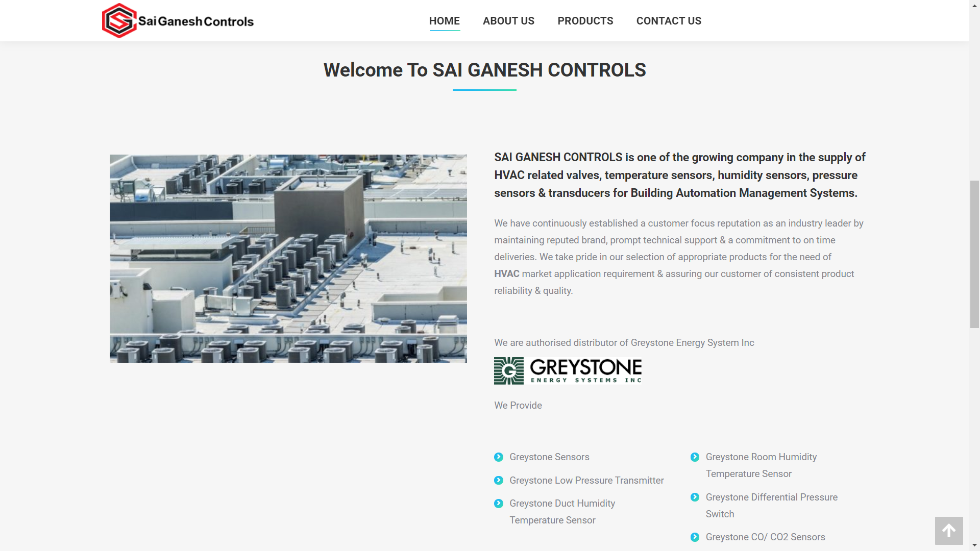Open Greystone Sensors link

(x=549, y=457)
